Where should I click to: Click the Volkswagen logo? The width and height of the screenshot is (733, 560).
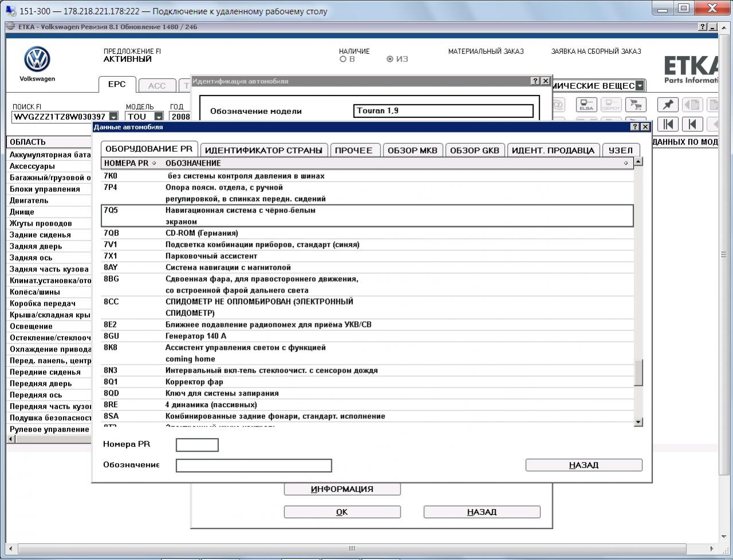[x=37, y=60]
